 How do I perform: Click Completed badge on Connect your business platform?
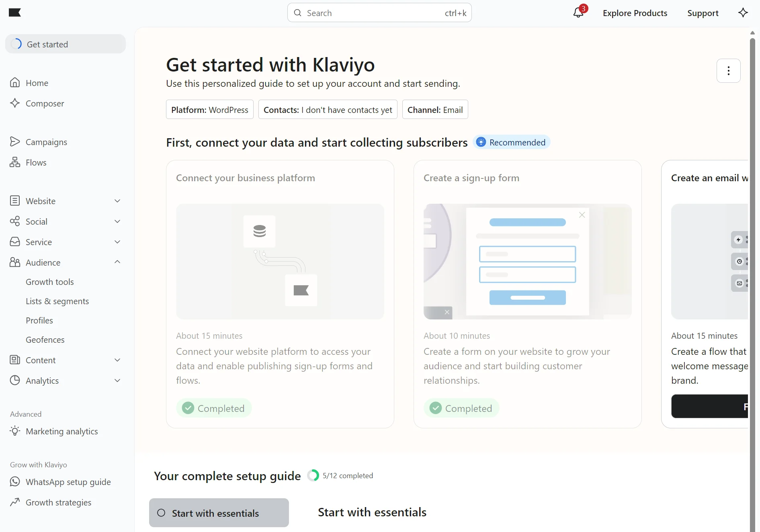(x=214, y=408)
